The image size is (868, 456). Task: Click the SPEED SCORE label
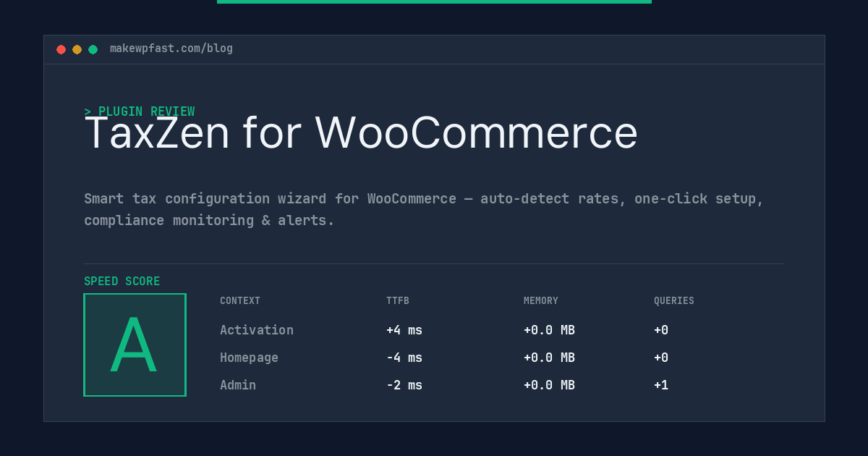click(122, 282)
